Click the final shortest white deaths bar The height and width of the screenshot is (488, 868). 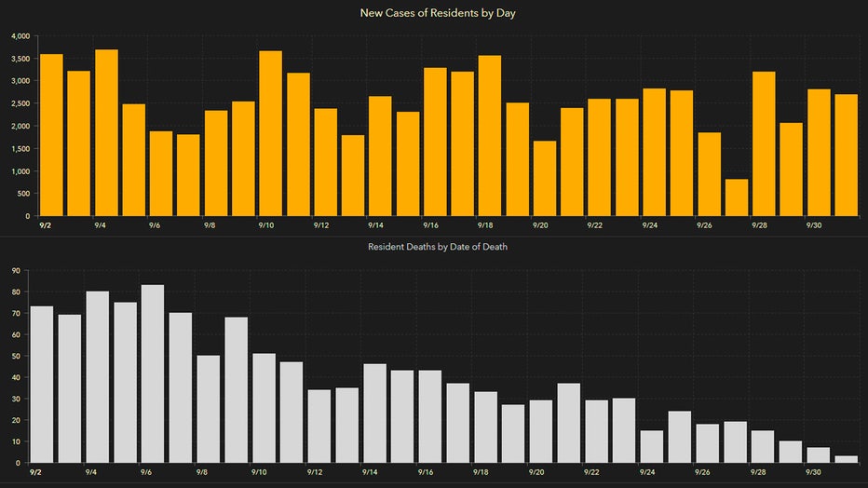pyautogui.click(x=846, y=459)
